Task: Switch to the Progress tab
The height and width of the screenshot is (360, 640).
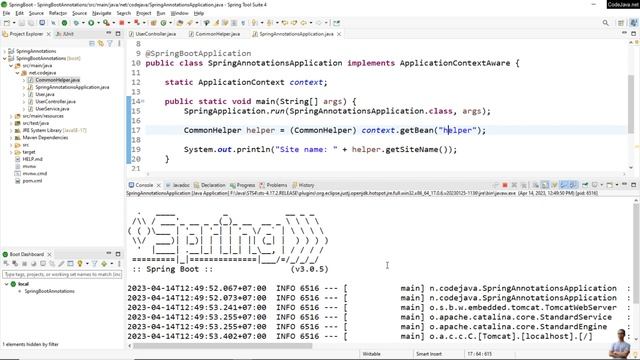Action: 242,185
